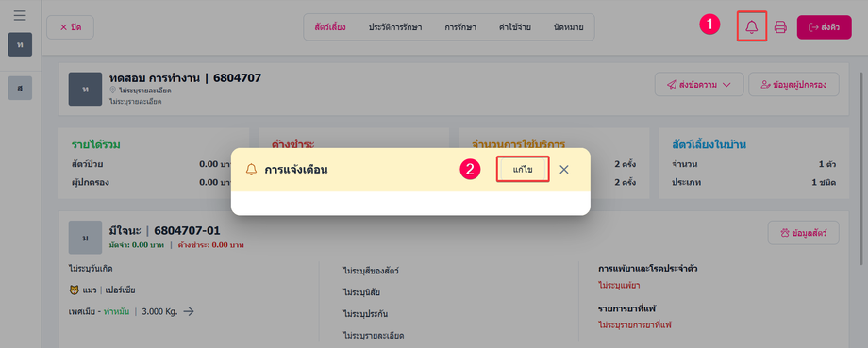Go to the การรักษา tab
Screen dimensions: 868x348
pos(460,27)
